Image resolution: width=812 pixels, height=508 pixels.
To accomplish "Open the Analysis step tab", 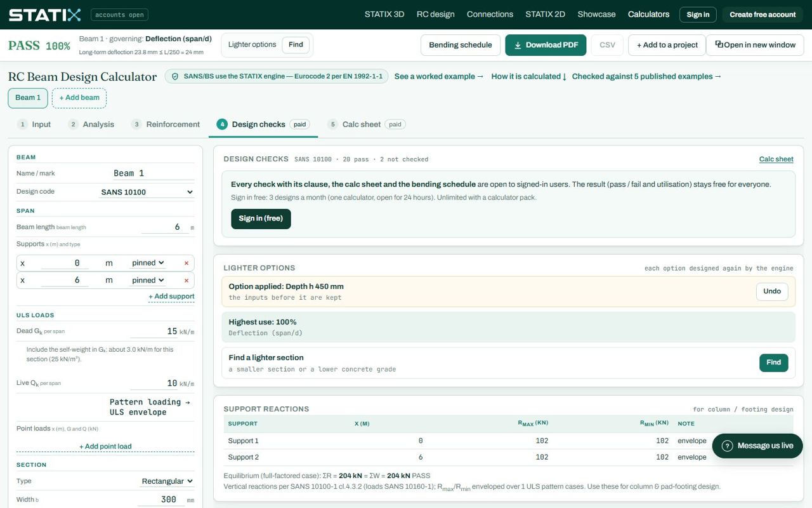I will (x=91, y=124).
